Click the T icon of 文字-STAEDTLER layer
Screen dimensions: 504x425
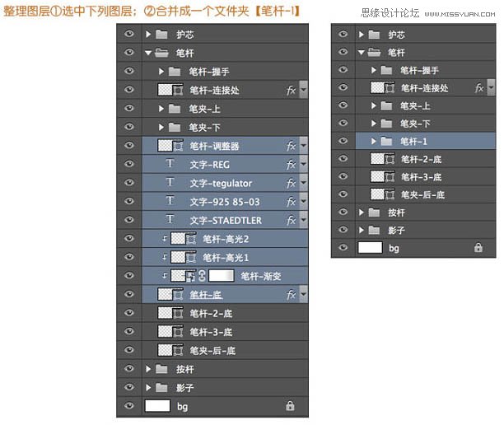(170, 220)
